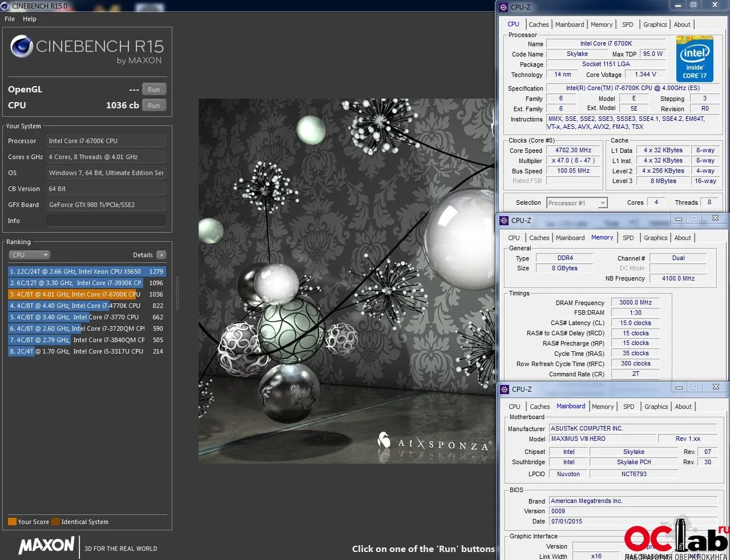The height and width of the screenshot is (560, 730).
Task: Open About tab in middle CPU-Z window
Action: click(x=683, y=238)
